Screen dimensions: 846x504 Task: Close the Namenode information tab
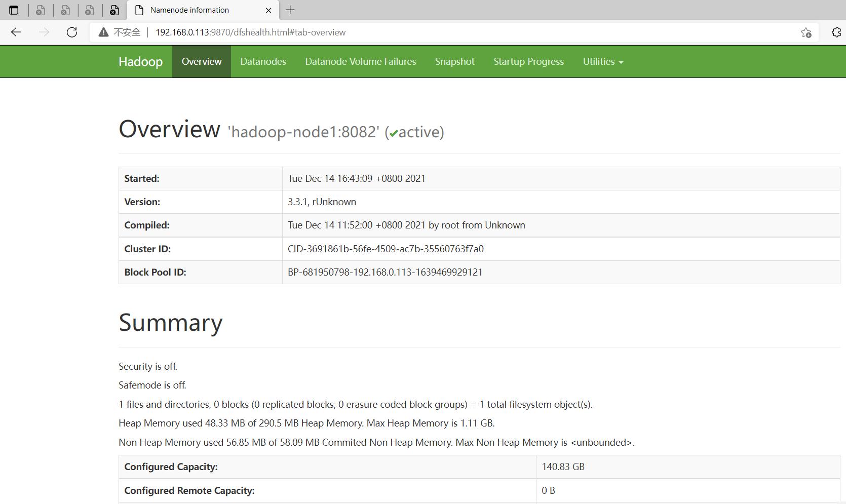click(x=268, y=10)
